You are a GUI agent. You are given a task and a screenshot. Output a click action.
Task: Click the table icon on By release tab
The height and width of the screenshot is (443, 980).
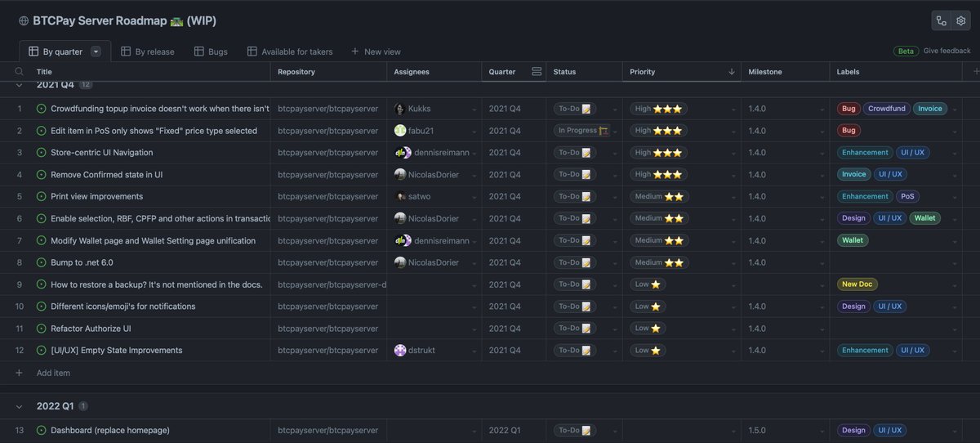click(x=126, y=51)
